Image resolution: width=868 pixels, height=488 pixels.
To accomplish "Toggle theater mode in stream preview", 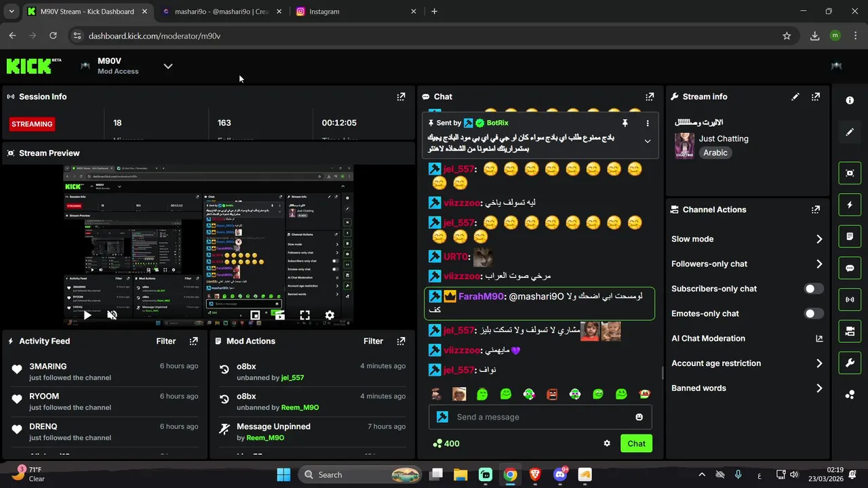I will tap(279, 315).
